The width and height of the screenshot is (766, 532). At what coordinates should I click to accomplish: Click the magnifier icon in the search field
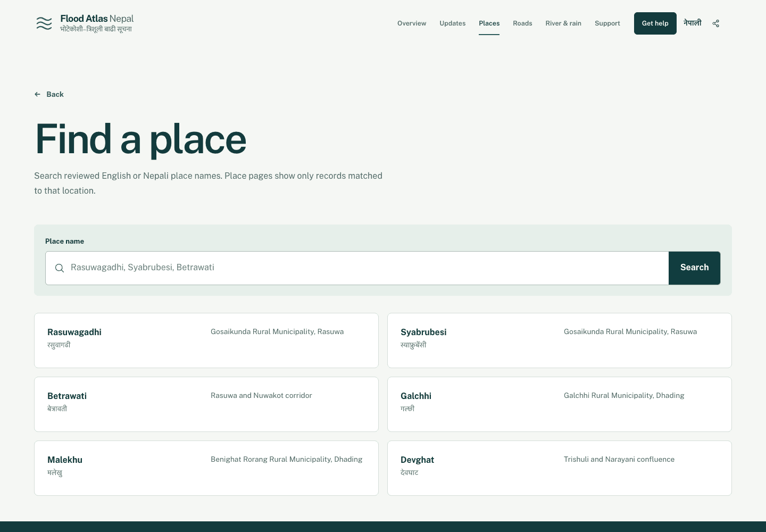[60, 268]
